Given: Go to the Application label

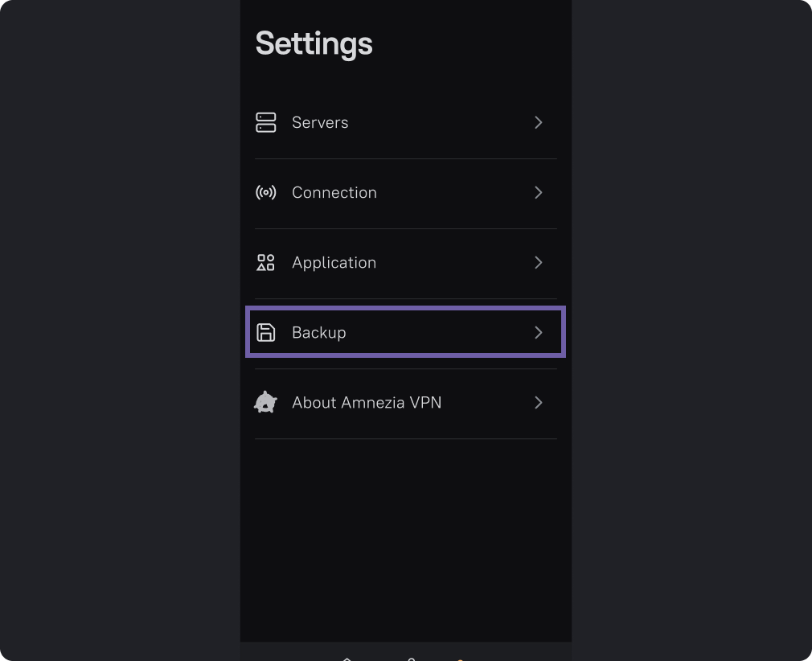Looking at the screenshot, I should tap(334, 262).
